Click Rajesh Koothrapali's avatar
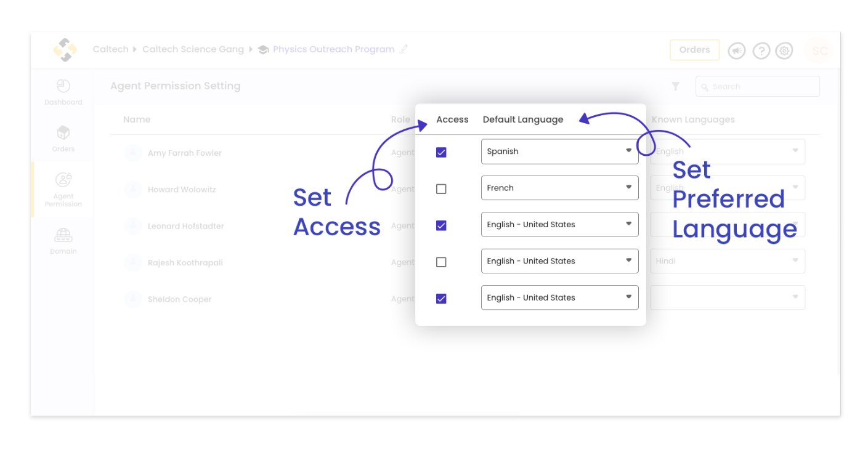 tap(133, 262)
